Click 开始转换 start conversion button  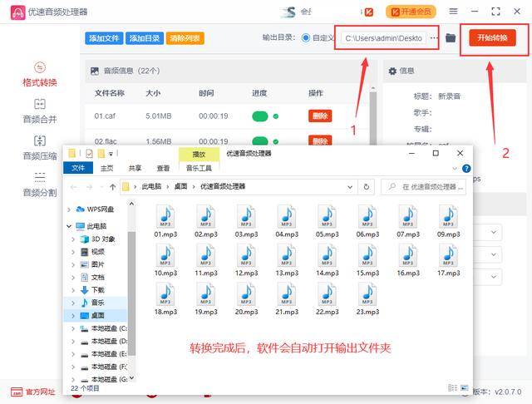[x=492, y=37]
